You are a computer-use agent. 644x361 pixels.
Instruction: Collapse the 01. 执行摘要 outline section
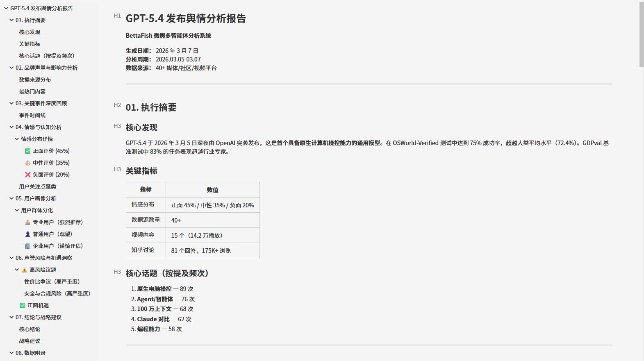click(x=11, y=20)
